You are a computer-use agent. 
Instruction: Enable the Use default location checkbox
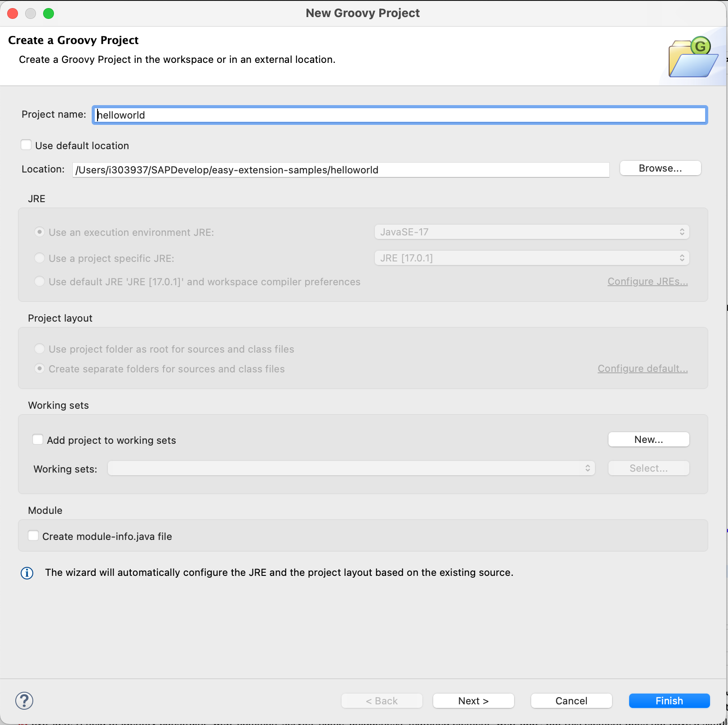(x=27, y=145)
